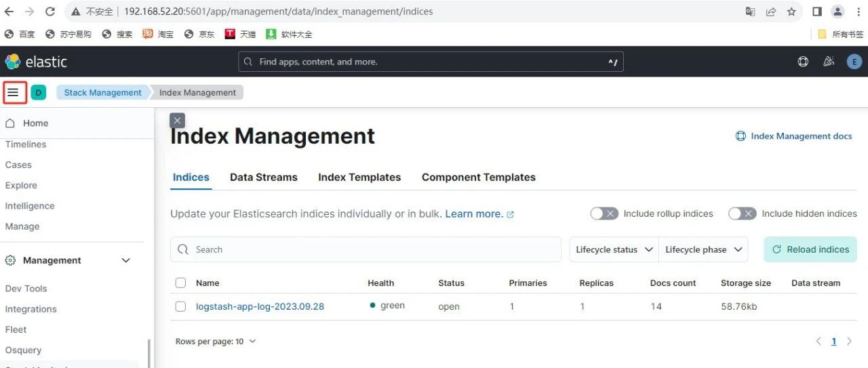Open Osquery in the sidebar
Viewport: 868px width, 368px height.
click(x=23, y=350)
